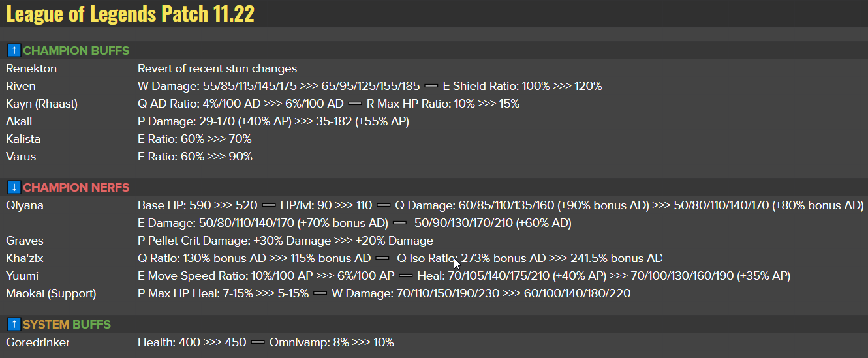This screenshot has height=358, width=868.
Task: Select the League of Legends Patch 11.22 title
Action: 131,14
